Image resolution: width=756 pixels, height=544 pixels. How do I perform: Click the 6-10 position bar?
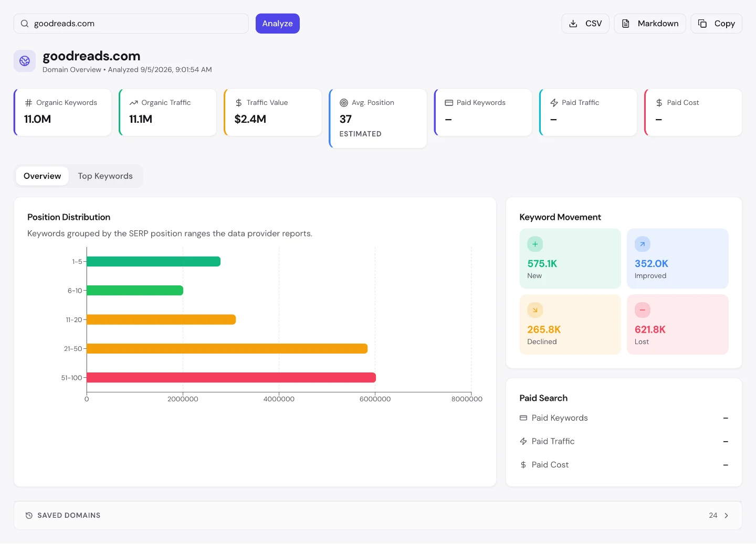[x=135, y=291]
